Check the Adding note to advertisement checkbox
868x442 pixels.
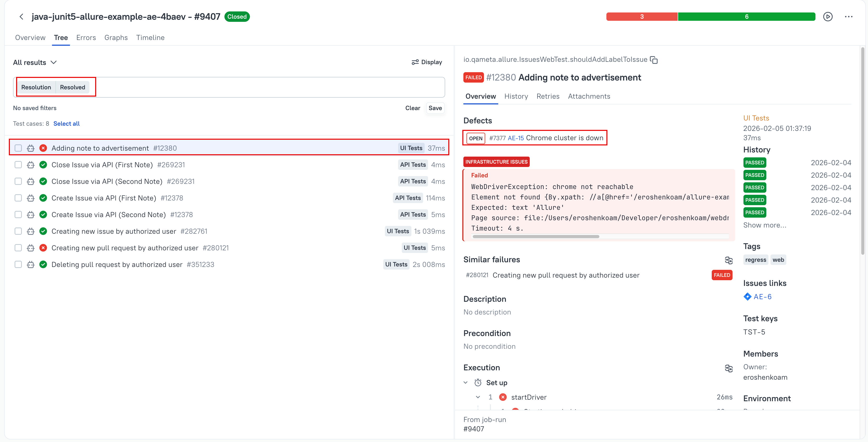18,148
